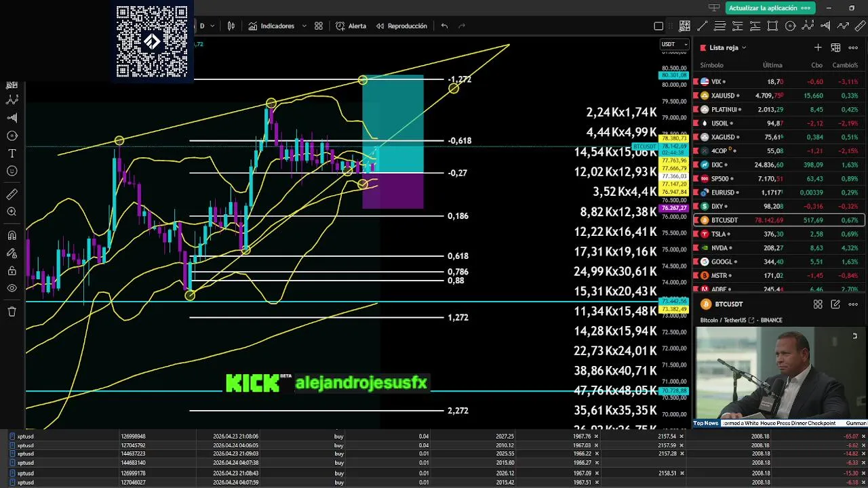The image size is (868, 488).
Task: Activate zoom in tool
Action: click(x=12, y=212)
